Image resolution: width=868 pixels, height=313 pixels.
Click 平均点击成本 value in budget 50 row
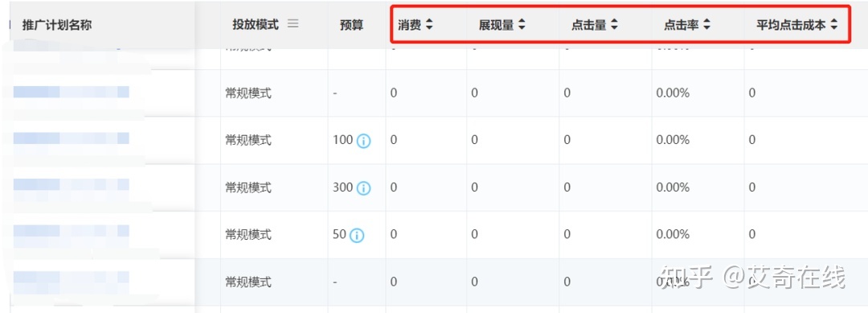click(751, 235)
